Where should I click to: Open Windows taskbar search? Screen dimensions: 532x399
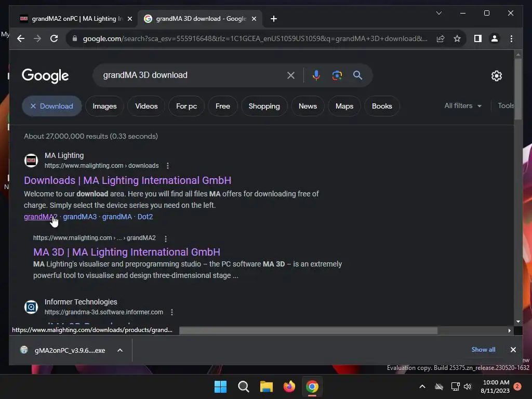(244, 387)
